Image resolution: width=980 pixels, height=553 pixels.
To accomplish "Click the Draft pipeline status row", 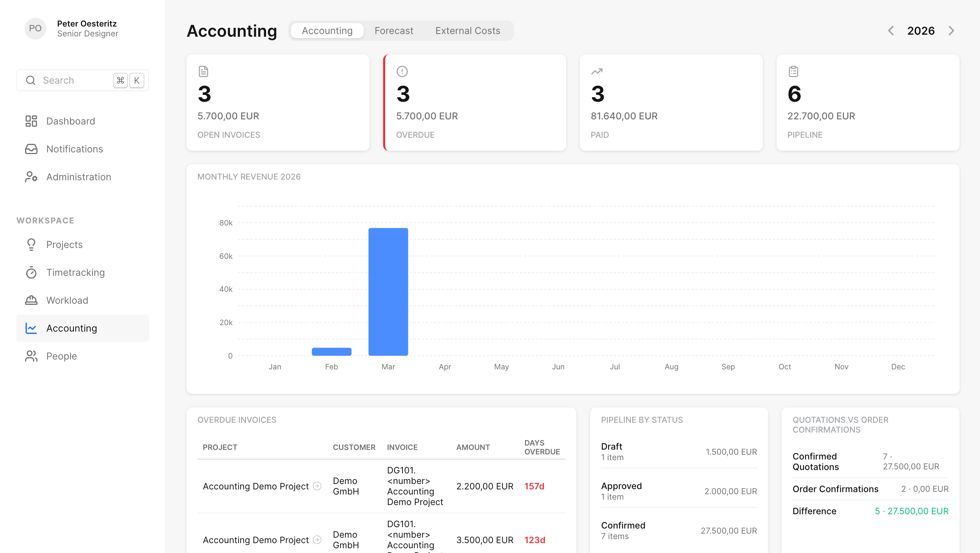I will [x=679, y=451].
